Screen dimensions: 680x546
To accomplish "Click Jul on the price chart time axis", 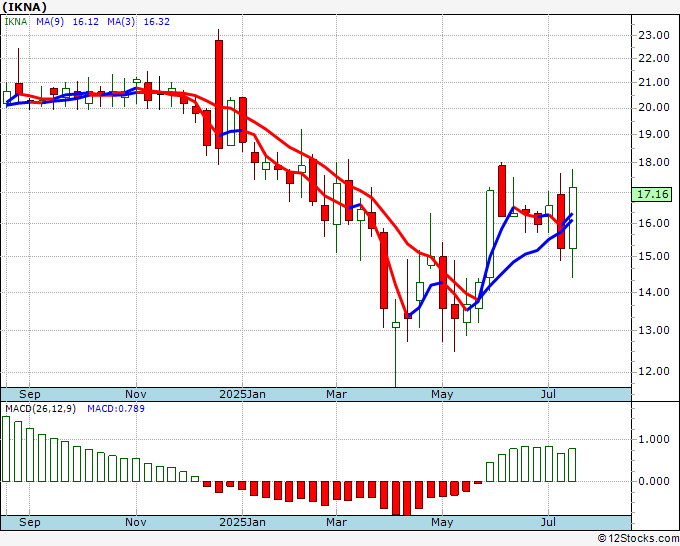I will tap(548, 394).
